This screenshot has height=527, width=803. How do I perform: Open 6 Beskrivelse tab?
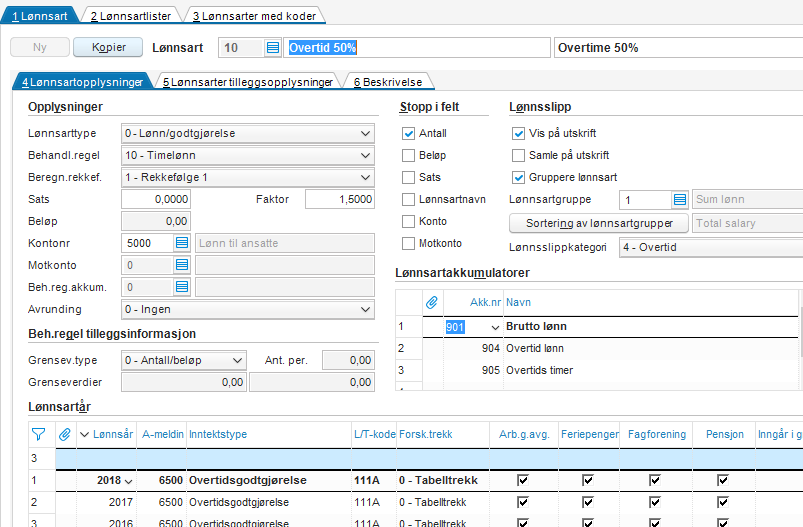tap(388, 82)
